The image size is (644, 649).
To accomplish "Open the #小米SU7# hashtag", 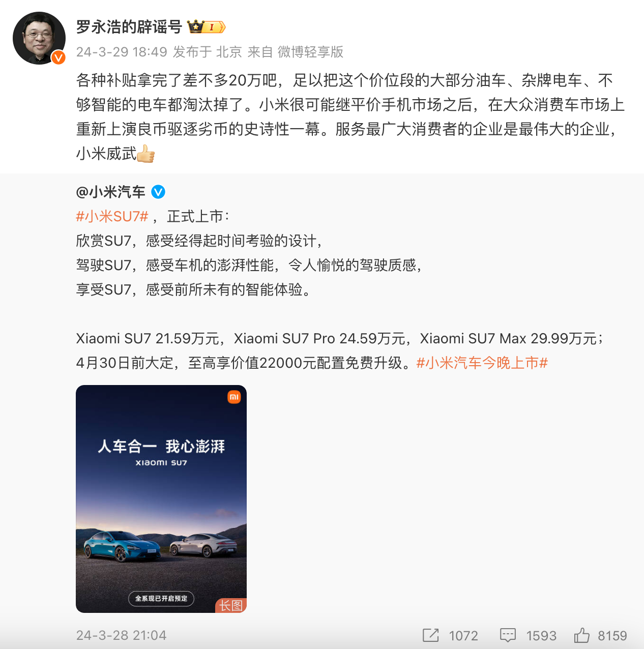I will [112, 217].
